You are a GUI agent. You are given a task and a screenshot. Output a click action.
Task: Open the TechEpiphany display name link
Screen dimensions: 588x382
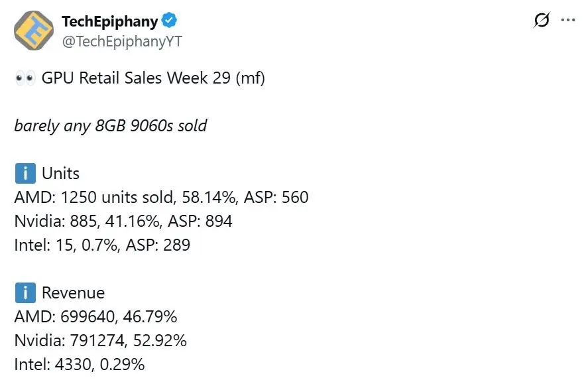(x=109, y=21)
